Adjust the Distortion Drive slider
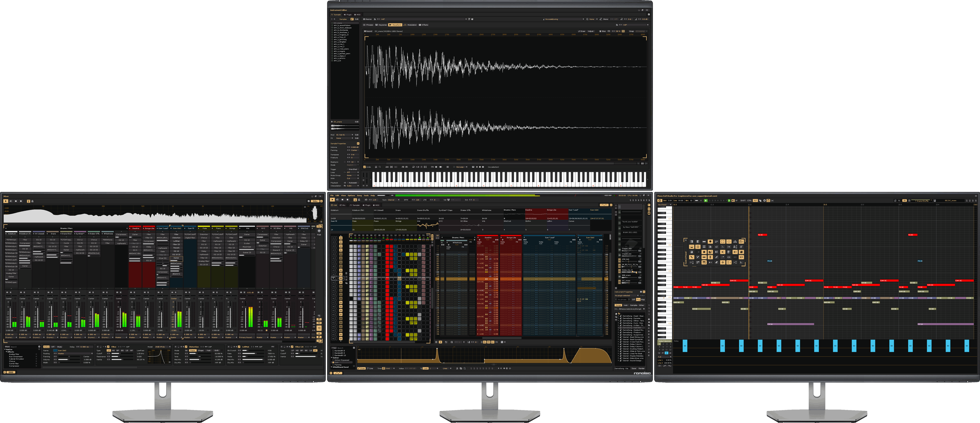980x423 pixels. click(x=200, y=353)
